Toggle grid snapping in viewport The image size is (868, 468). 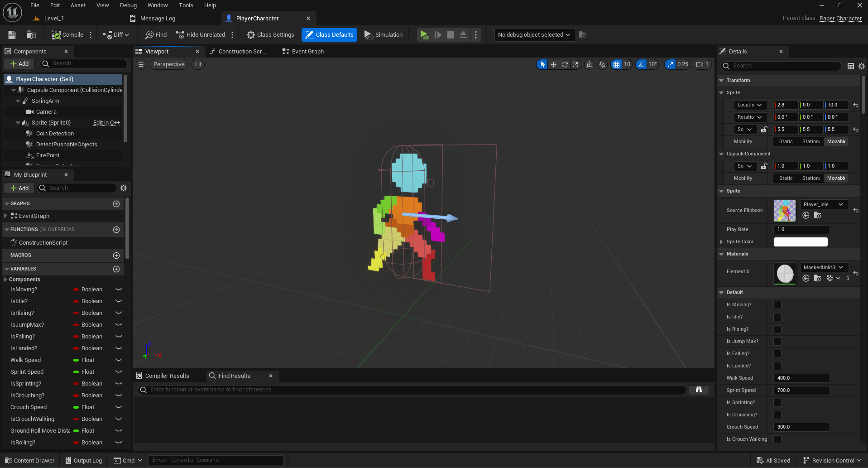[x=616, y=64]
